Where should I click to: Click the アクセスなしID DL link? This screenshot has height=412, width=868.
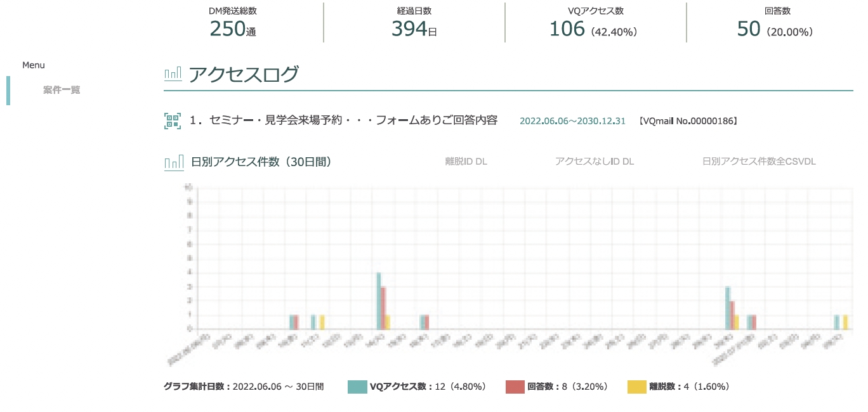pyautogui.click(x=595, y=162)
